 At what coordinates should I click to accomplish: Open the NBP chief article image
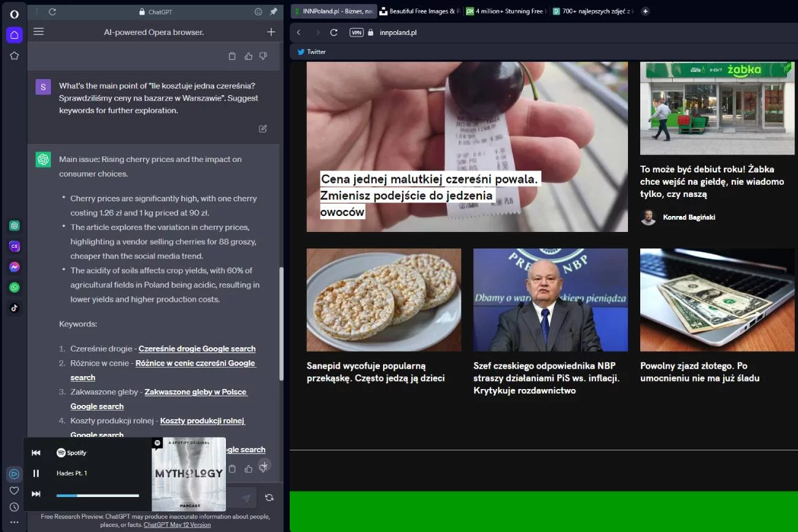tap(551, 300)
